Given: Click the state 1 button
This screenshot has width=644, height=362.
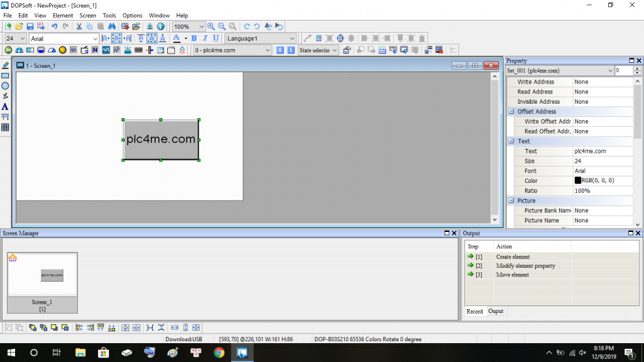Looking at the screenshot, I should tap(291, 50).
